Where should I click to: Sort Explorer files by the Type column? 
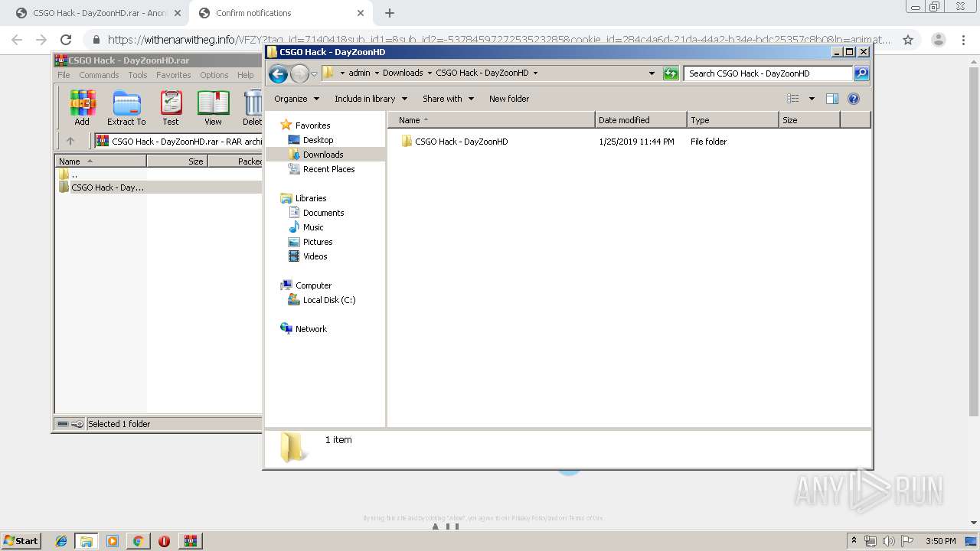[733, 120]
